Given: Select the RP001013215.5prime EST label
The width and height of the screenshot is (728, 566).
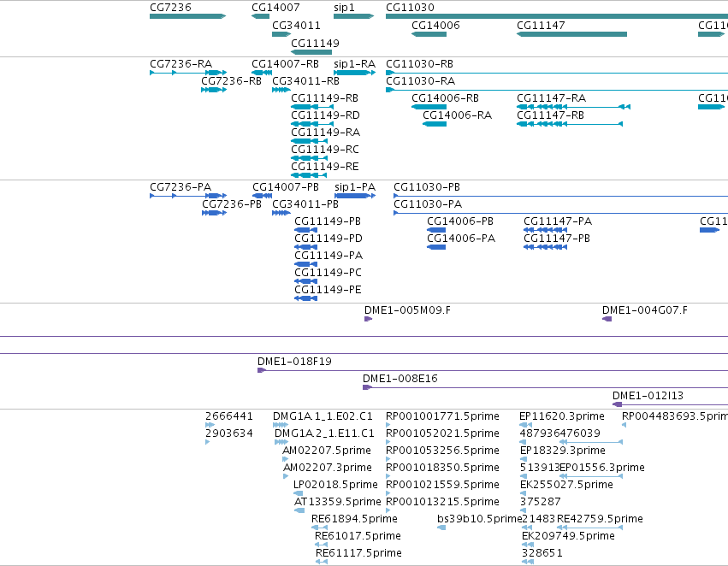Looking at the screenshot, I should (x=443, y=503).
